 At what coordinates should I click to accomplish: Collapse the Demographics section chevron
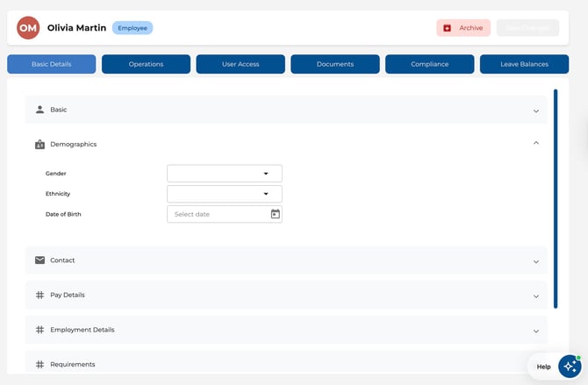pos(536,143)
